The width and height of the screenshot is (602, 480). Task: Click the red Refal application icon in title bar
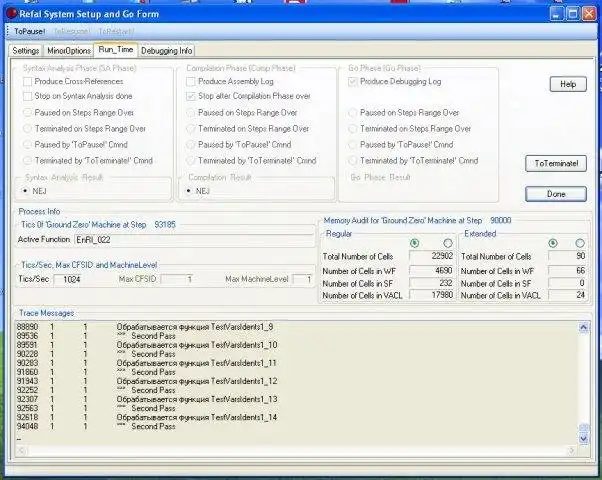coord(12,14)
